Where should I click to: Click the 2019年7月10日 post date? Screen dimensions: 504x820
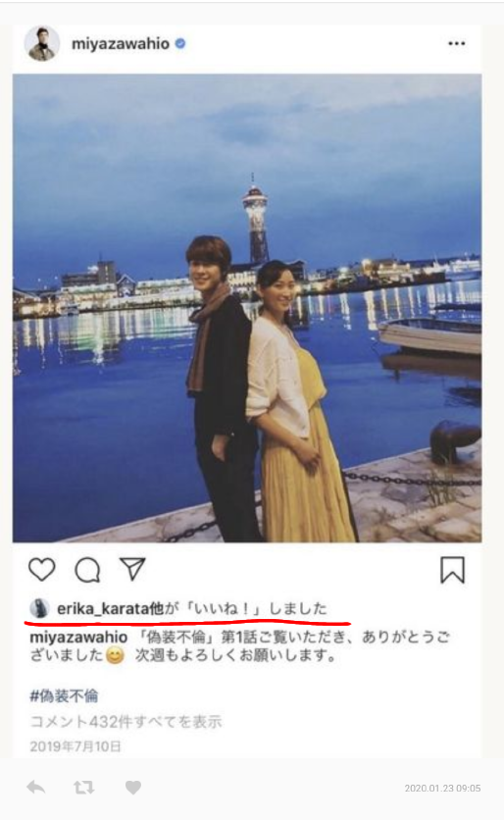tap(76, 745)
